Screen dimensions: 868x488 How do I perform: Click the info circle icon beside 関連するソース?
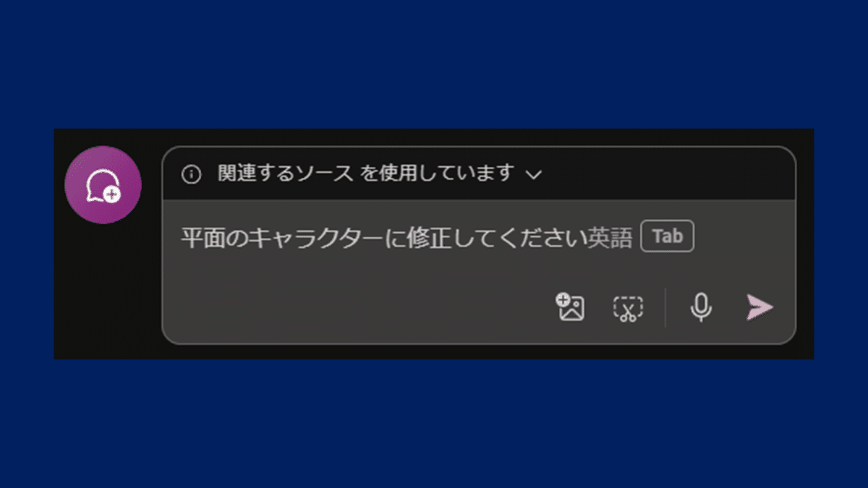(191, 174)
